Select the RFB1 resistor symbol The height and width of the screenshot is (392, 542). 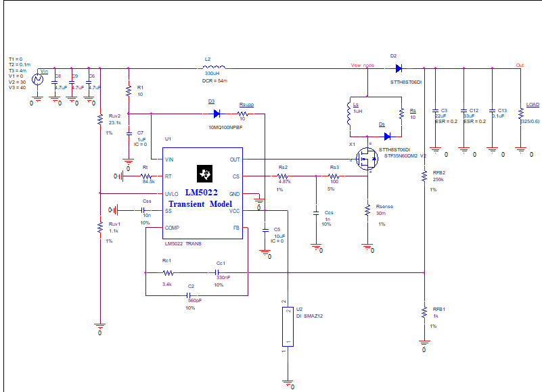(424, 312)
